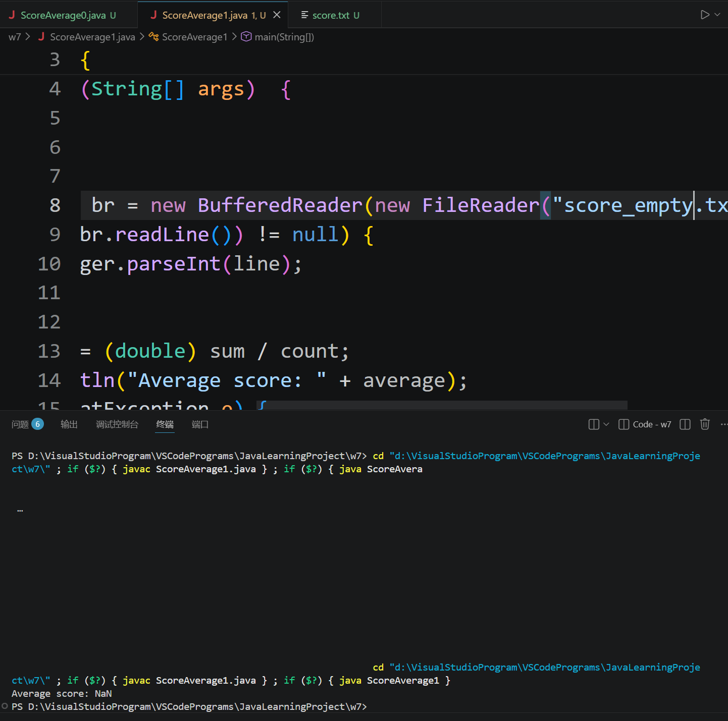Select main(String[]) method breadcrumb
728x721 pixels.
(x=284, y=37)
